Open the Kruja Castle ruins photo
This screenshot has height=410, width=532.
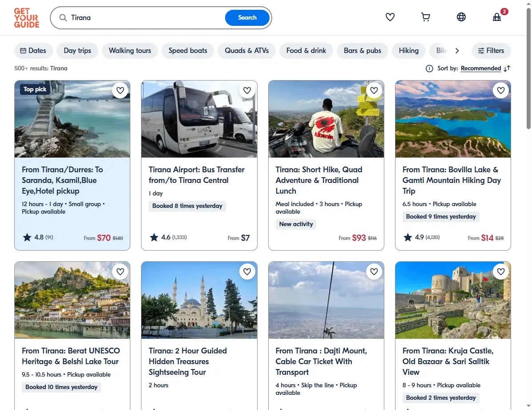pyautogui.click(x=453, y=300)
